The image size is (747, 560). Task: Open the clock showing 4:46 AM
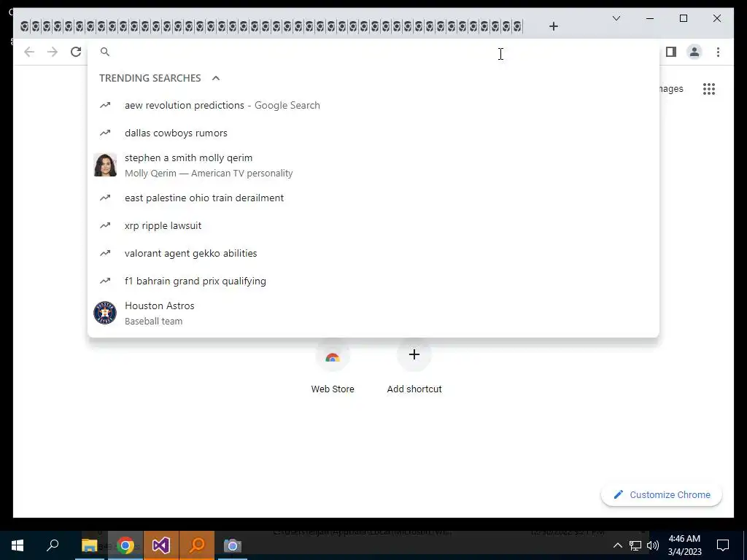point(684,545)
